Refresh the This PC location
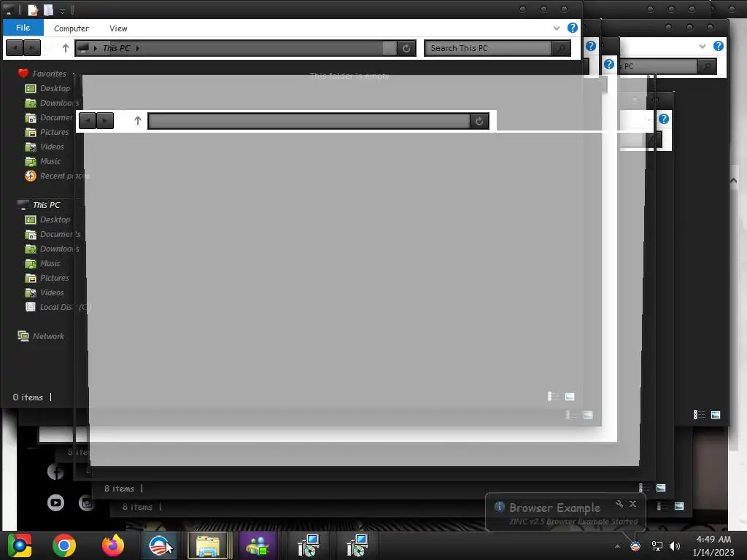 (x=406, y=48)
